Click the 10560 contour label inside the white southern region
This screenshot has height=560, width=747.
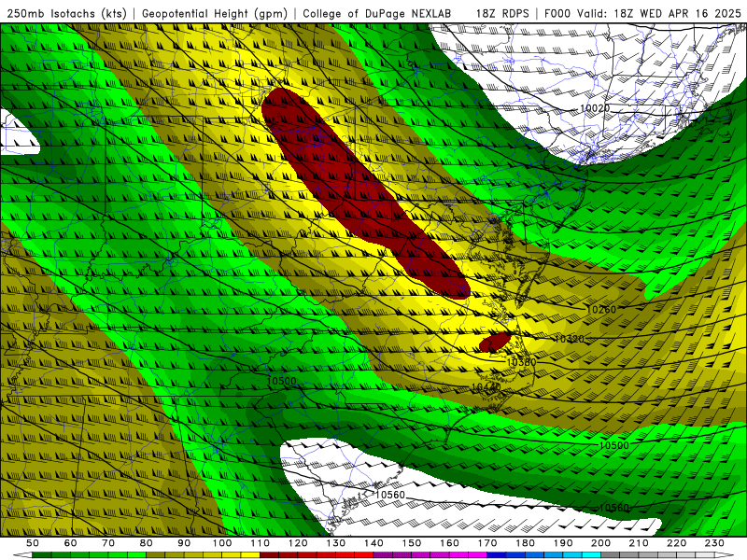tap(389, 495)
